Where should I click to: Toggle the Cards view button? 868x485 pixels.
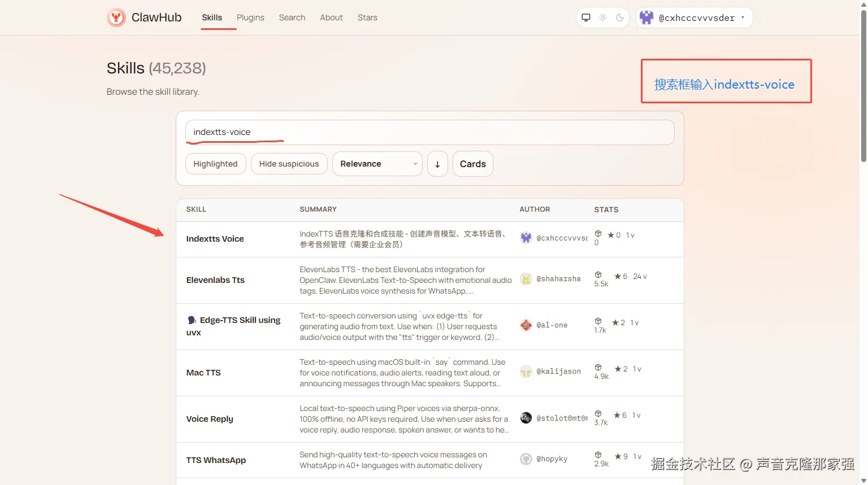coord(473,164)
